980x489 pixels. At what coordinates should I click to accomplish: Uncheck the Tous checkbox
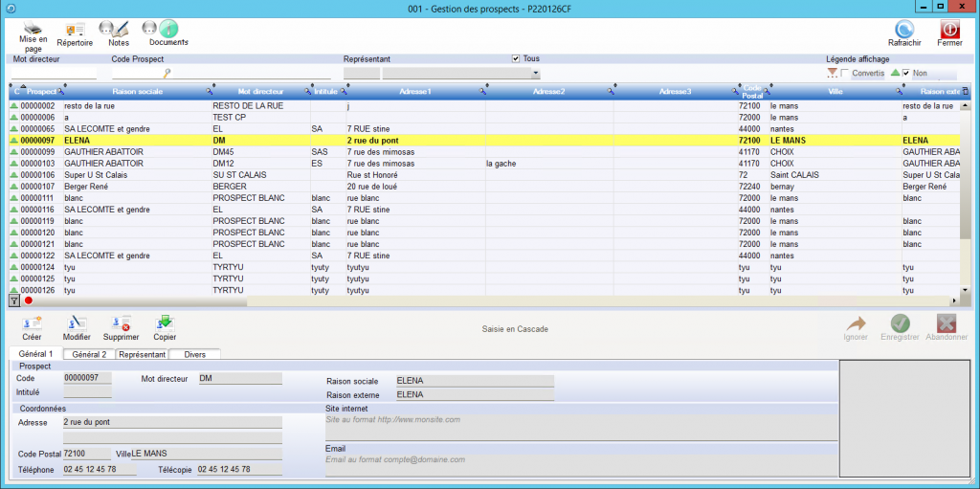click(x=517, y=59)
